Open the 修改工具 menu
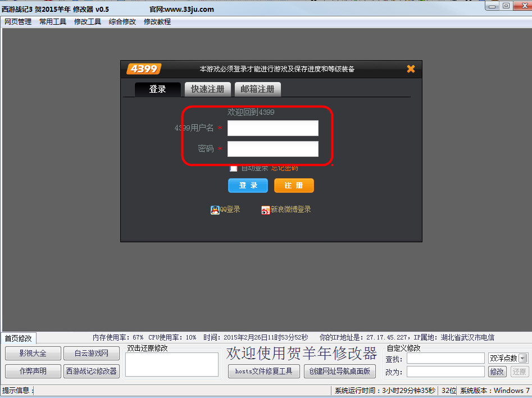Viewport: 532px width, 398px height. click(88, 22)
